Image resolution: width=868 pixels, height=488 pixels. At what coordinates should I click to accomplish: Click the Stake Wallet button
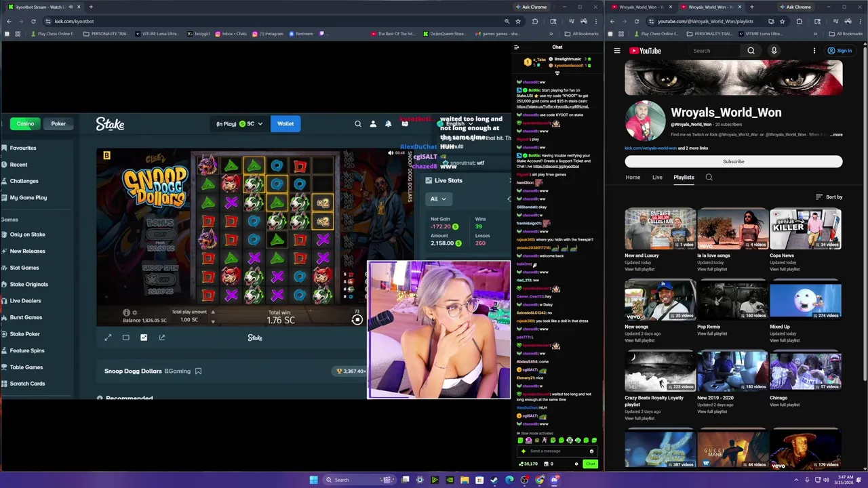(x=285, y=124)
